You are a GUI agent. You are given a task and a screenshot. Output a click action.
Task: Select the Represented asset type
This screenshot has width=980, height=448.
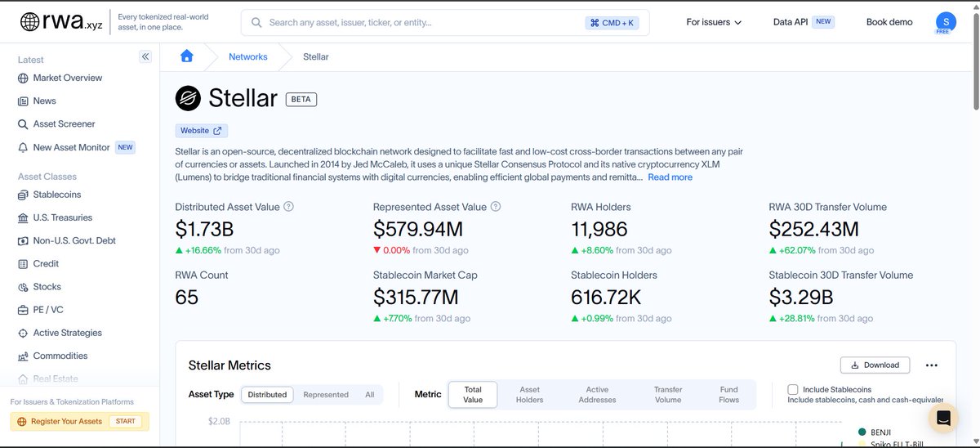(326, 395)
